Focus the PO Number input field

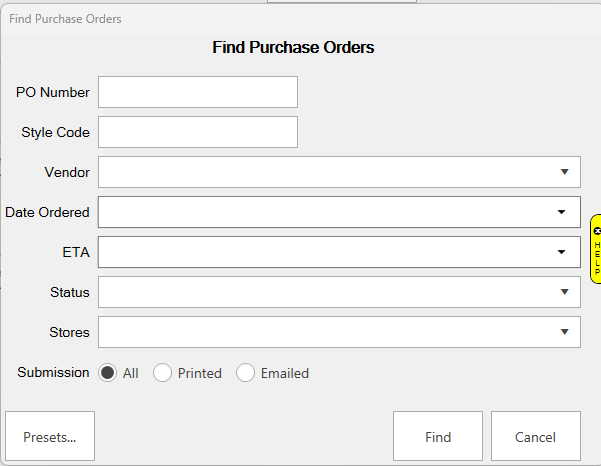(x=198, y=92)
